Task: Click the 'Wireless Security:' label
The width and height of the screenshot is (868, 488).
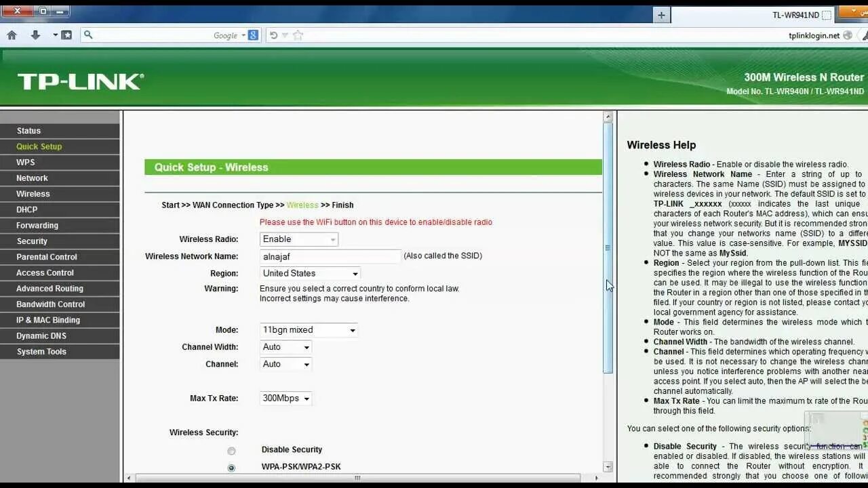Action: pos(204,432)
